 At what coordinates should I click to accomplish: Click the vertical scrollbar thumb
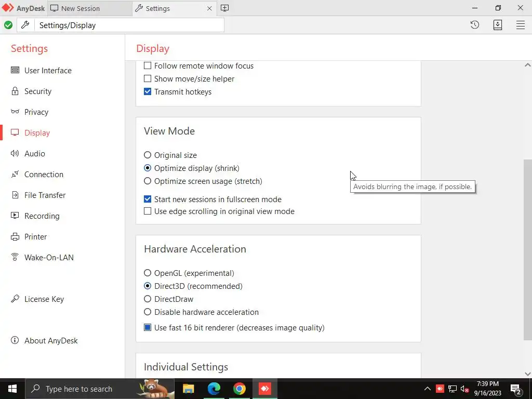(x=528, y=249)
